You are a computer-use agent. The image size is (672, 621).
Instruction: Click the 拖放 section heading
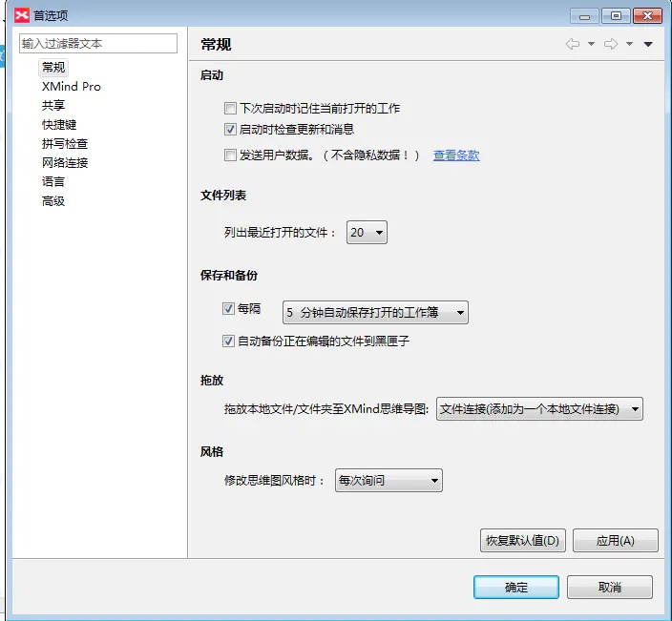pos(212,381)
